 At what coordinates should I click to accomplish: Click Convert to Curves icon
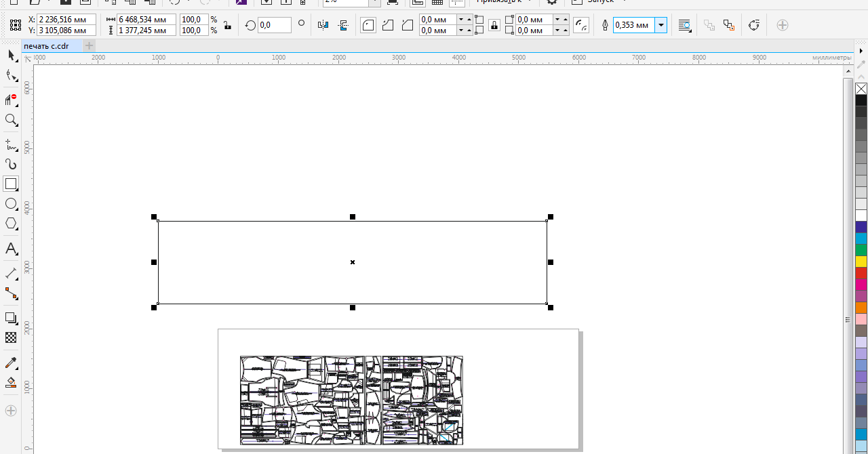[754, 25]
